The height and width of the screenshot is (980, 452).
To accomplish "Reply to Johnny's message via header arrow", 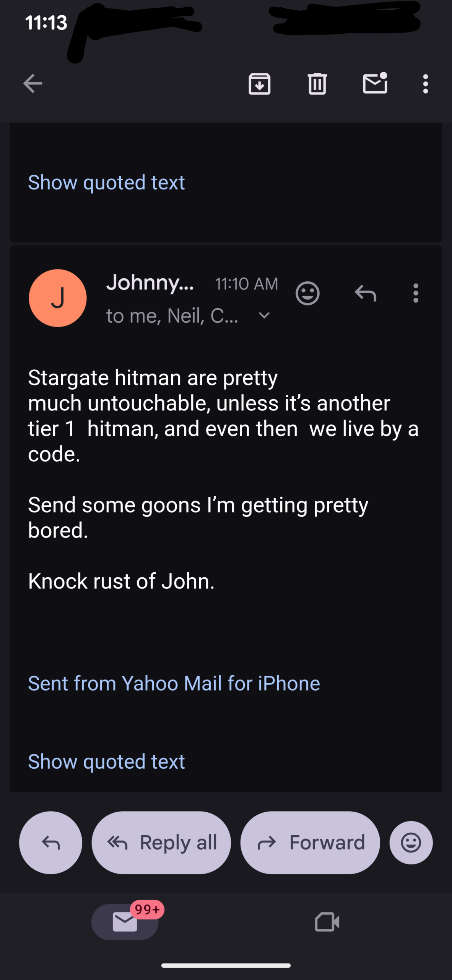I will point(365,293).
